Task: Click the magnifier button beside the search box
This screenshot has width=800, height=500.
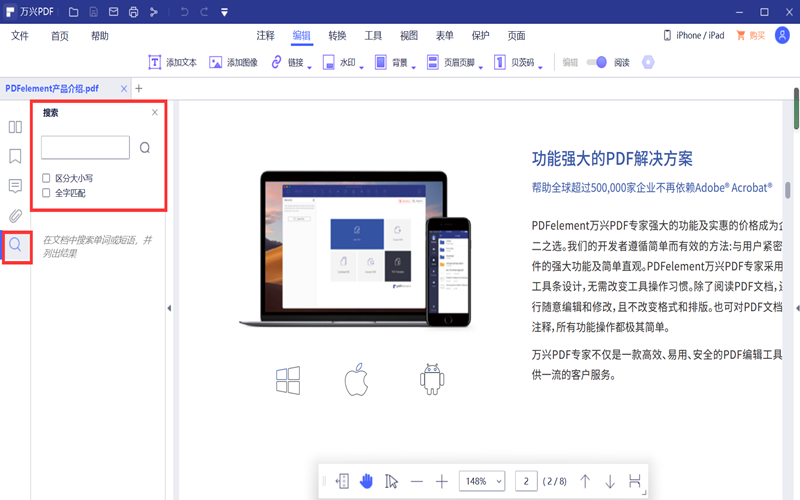Action: click(145, 148)
